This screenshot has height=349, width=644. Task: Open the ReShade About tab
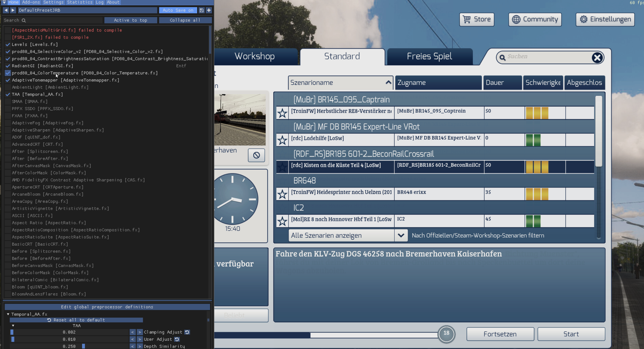coord(113,2)
